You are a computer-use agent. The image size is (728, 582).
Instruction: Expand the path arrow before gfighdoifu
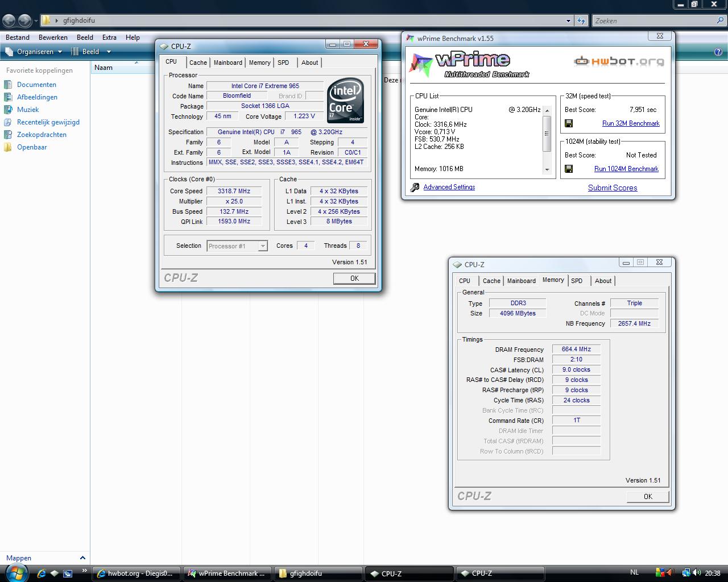(x=57, y=20)
